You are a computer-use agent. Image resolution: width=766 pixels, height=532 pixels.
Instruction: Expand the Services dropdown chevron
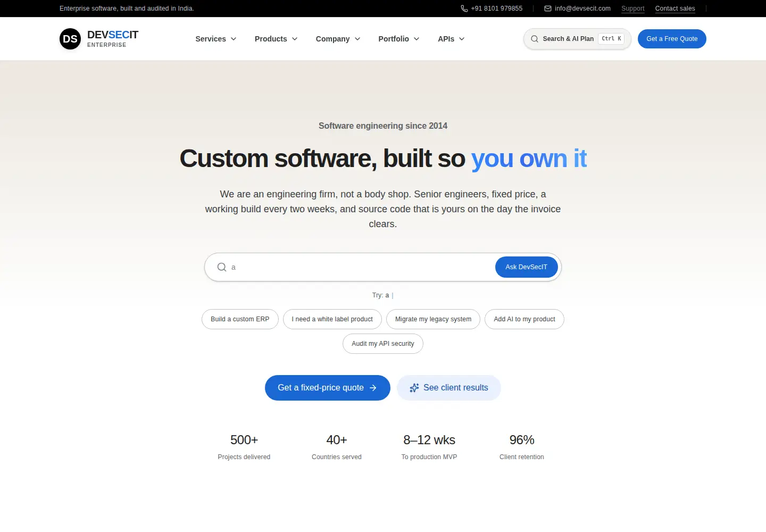[234, 39]
